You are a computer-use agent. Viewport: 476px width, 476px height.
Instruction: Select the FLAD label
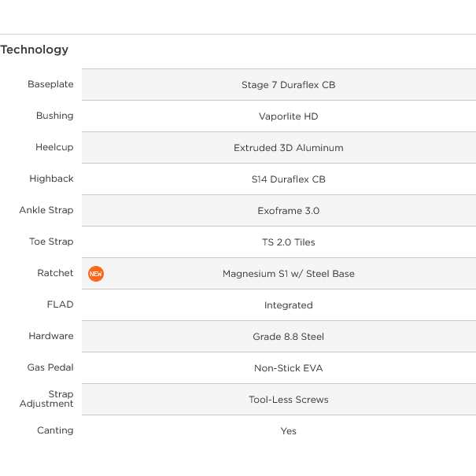(x=60, y=304)
